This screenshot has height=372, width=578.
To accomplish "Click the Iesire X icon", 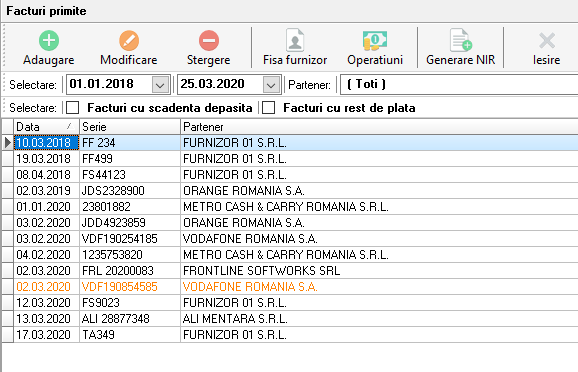I will coord(547,41).
